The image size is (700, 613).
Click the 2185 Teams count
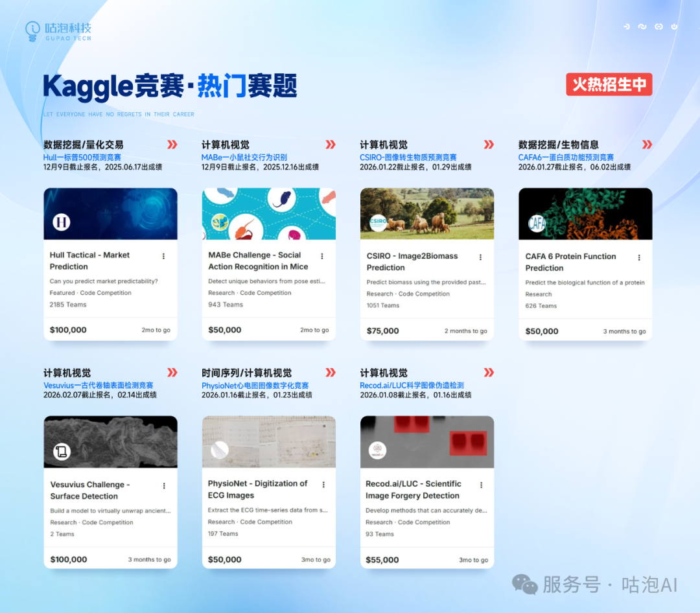coord(68,305)
